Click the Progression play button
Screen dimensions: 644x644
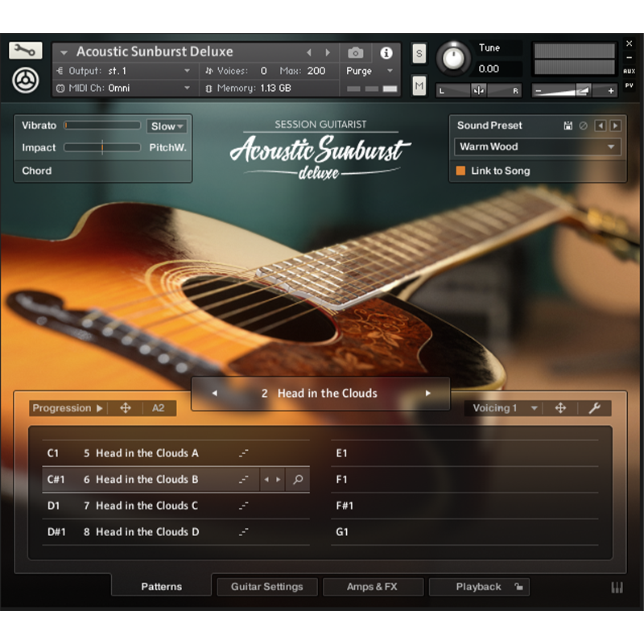[99, 408]
